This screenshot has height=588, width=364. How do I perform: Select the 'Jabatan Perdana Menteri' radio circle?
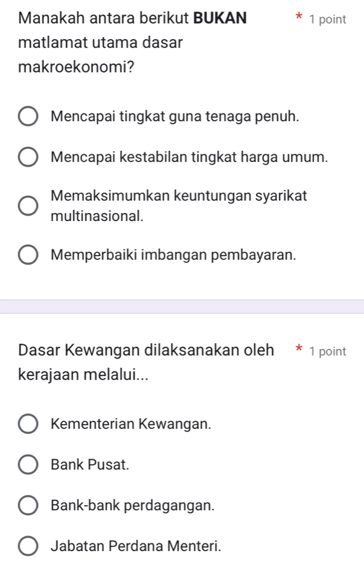click(x=28, y=548)
